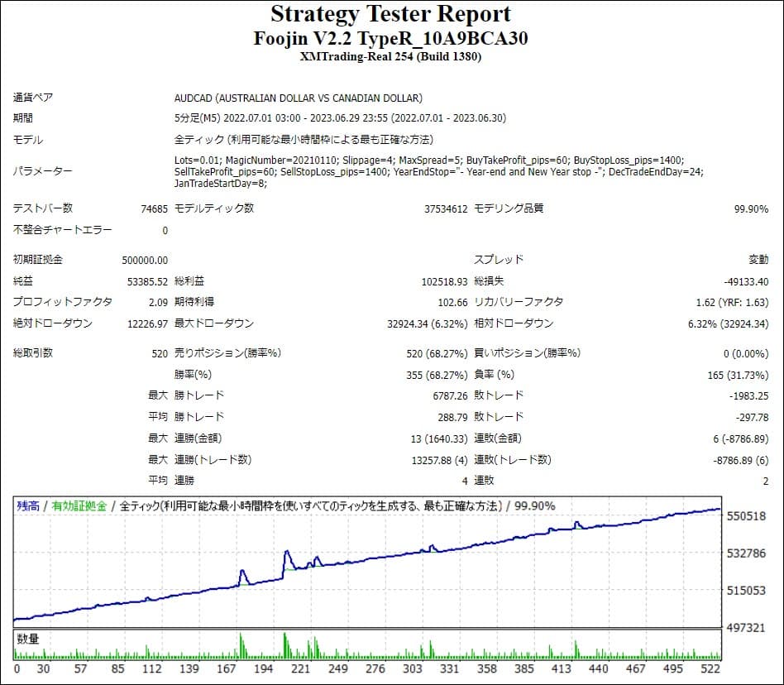The height and width of the screenshot is (685, 784).
Task: Select the x-axis trade number 276
Action: (x=375, y=669)
